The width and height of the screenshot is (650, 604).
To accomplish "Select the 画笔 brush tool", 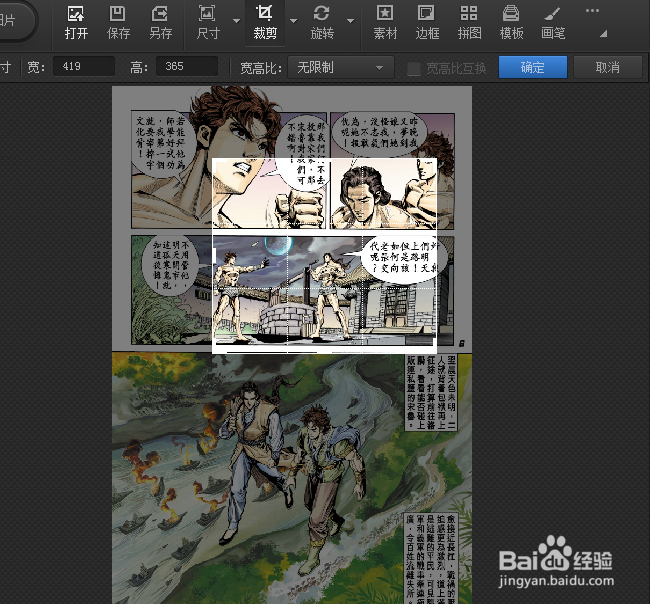I will [553, 23].
